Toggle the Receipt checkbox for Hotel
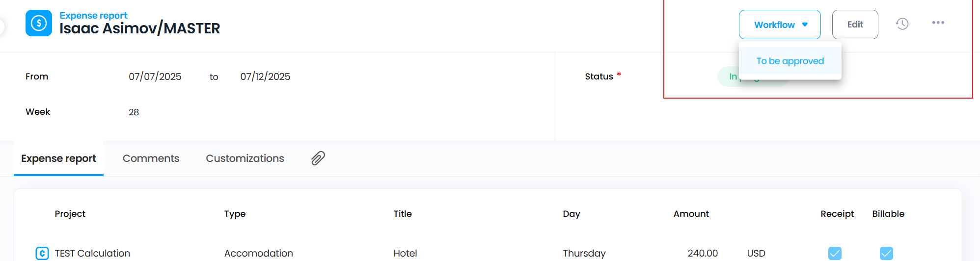980x261 pixels. [x=835, y=253]
